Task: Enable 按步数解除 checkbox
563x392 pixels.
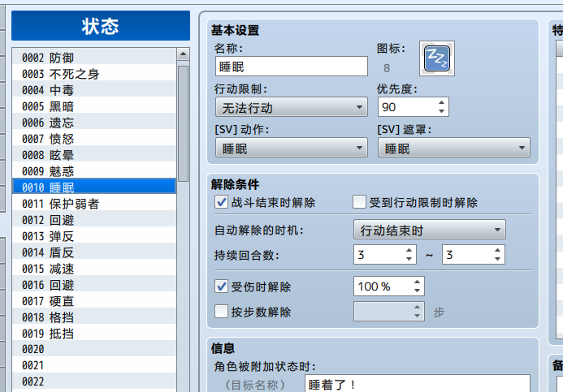Action: coord(221,312)
